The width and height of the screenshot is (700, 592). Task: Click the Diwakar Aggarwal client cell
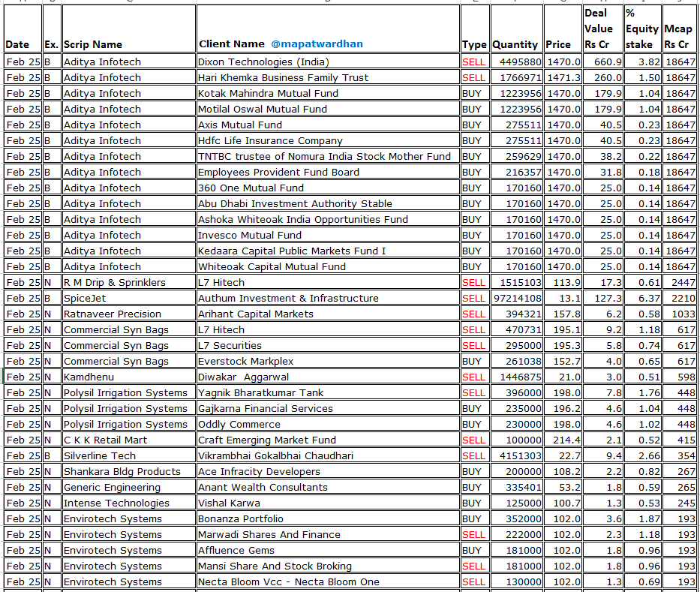click(x=328, y=377)
